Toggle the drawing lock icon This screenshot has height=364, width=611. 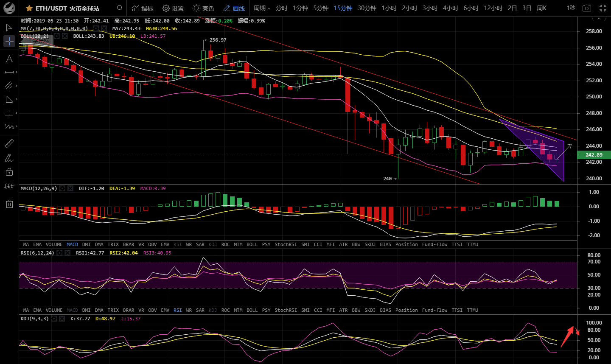pyautogui.click(x=9, y=172)
